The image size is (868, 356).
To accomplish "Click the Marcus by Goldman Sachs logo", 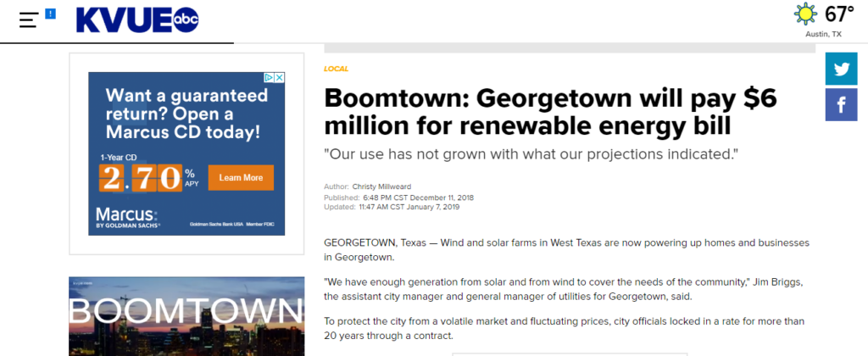I will [126, 215].
